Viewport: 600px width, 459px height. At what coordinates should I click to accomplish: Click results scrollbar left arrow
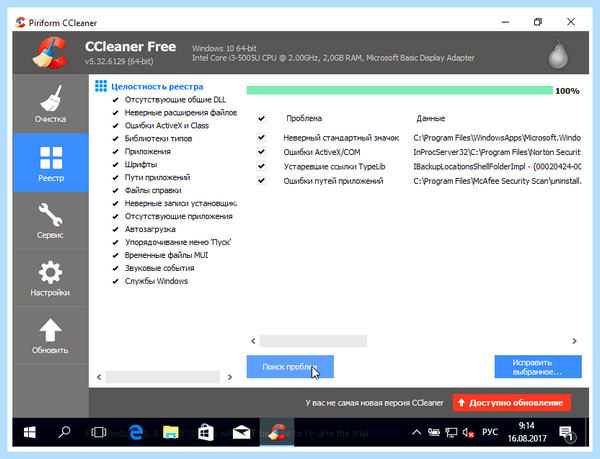(x=253, y=341)
